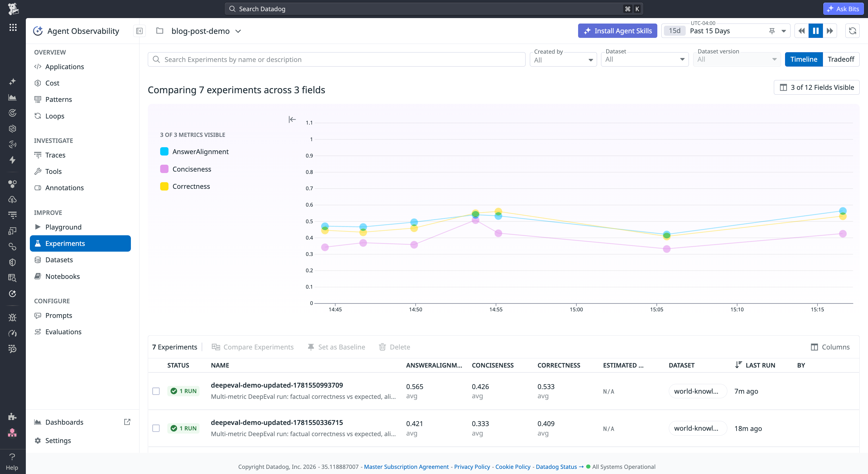Open the Dataset version filter dropdown

[737, 60]
